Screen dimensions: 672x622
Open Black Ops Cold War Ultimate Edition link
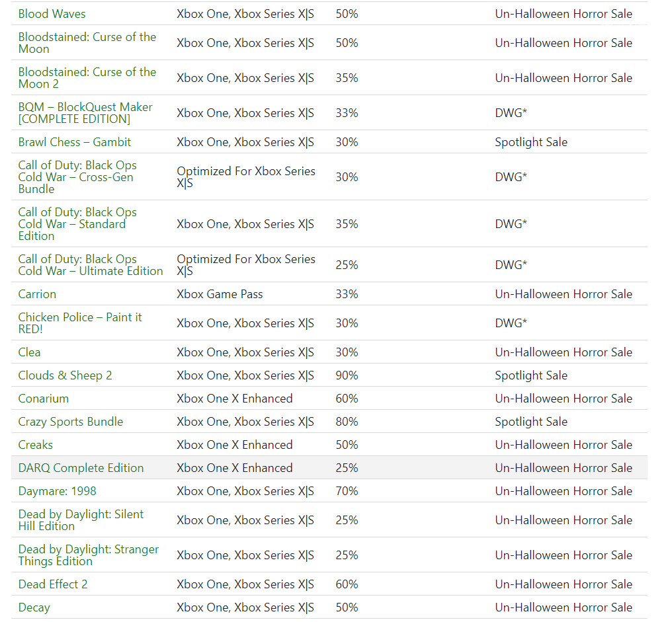pyautogui.click(x=91, y=265)
